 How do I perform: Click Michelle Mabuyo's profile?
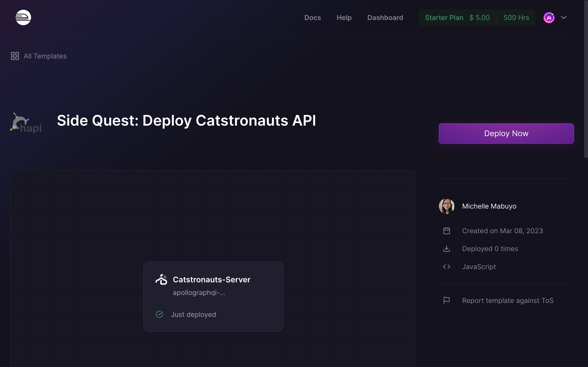[x=489, y=206]
